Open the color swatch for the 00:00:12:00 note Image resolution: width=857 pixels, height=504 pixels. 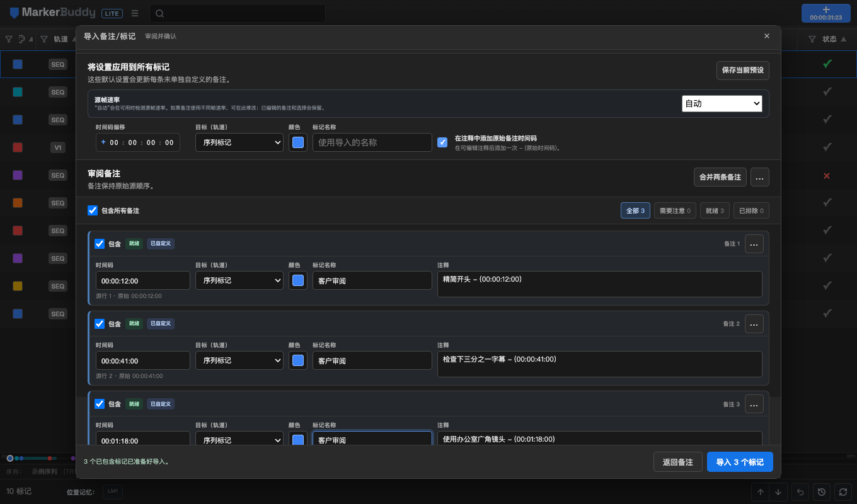click(x=298, y=280)
